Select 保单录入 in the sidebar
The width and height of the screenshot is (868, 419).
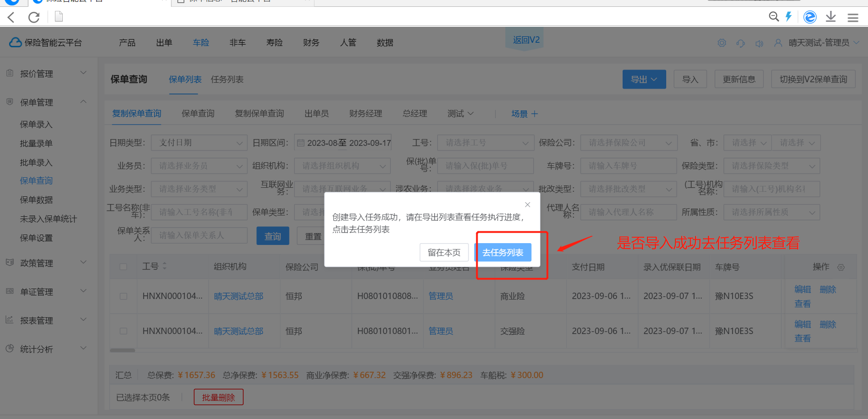click(36, 125)
